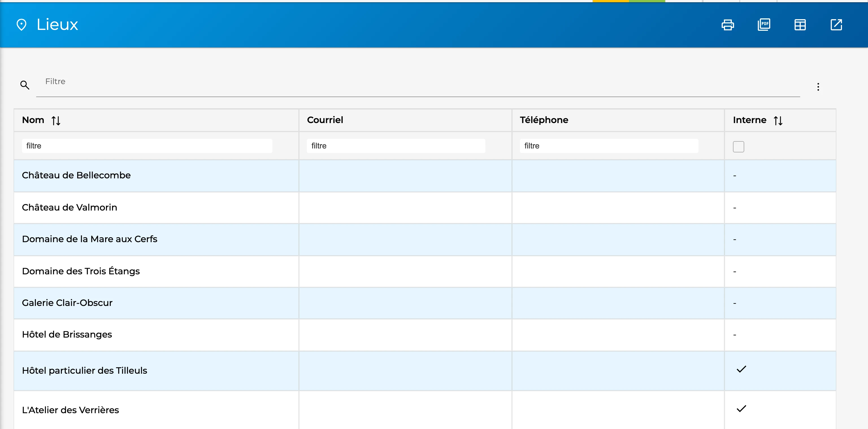
Task: Click the location pin icon beside Lieux
Action: pos(21,25)
